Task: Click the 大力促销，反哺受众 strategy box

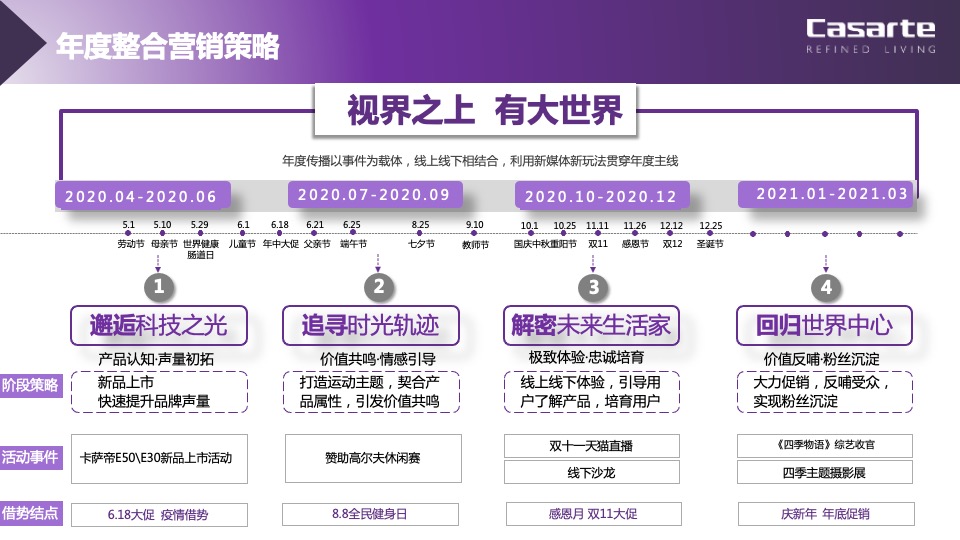Action: [825, 392]
